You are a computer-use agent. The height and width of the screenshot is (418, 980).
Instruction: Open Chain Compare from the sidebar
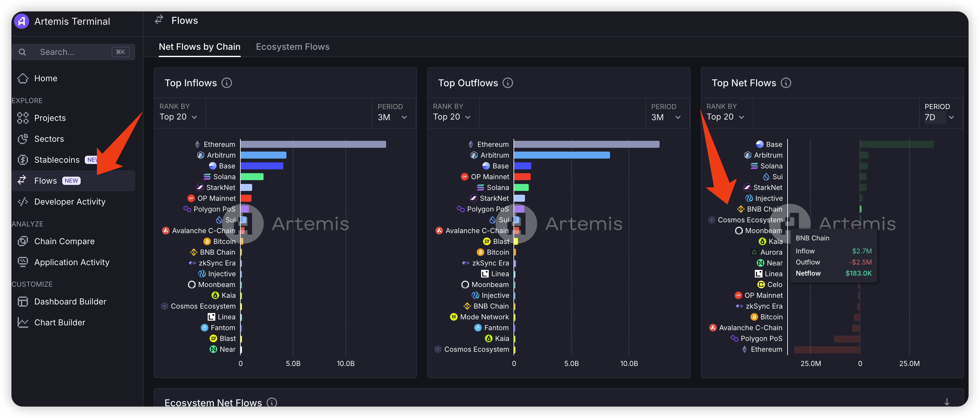64,241
